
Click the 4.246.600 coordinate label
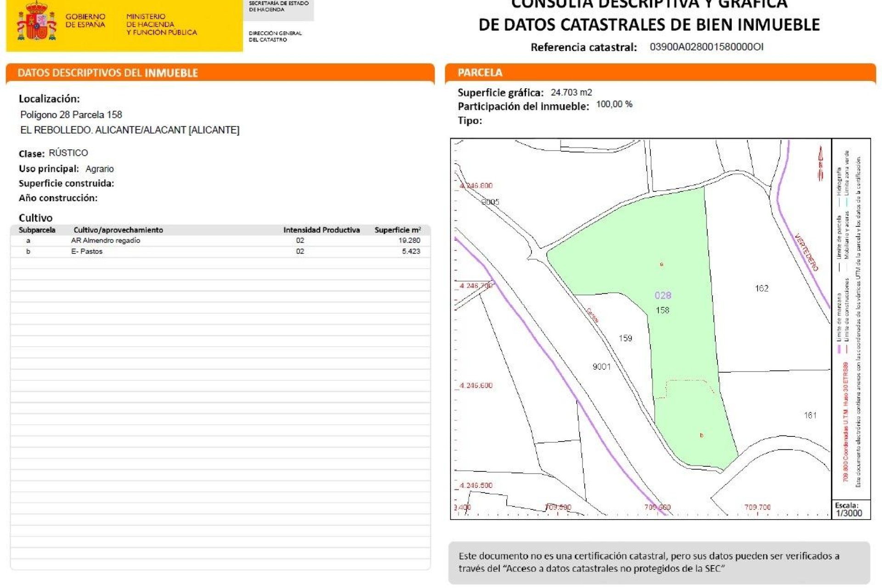(x=476, y=385)
